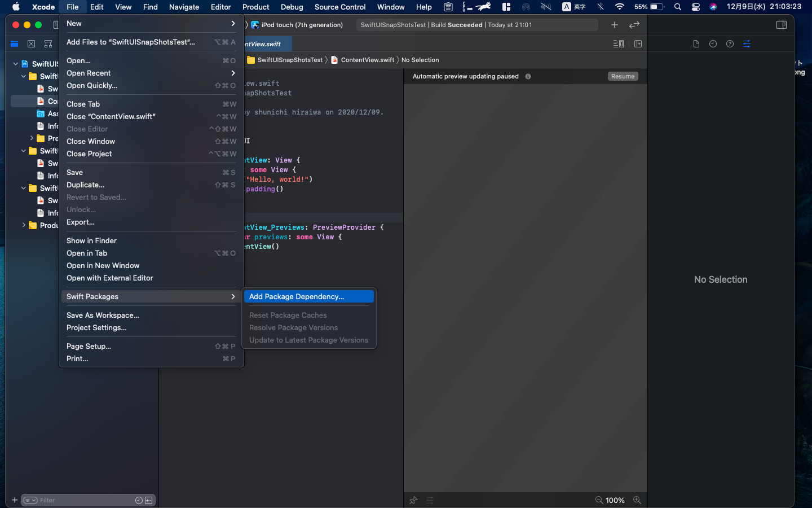Open the Source Control navigator icon
812x508 pixels.
click(x=32, y=44)
